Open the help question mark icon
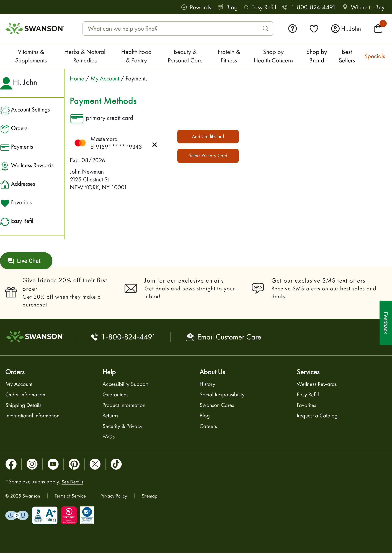This screenshot has height=553, width=392. click(x=293, y=29)
